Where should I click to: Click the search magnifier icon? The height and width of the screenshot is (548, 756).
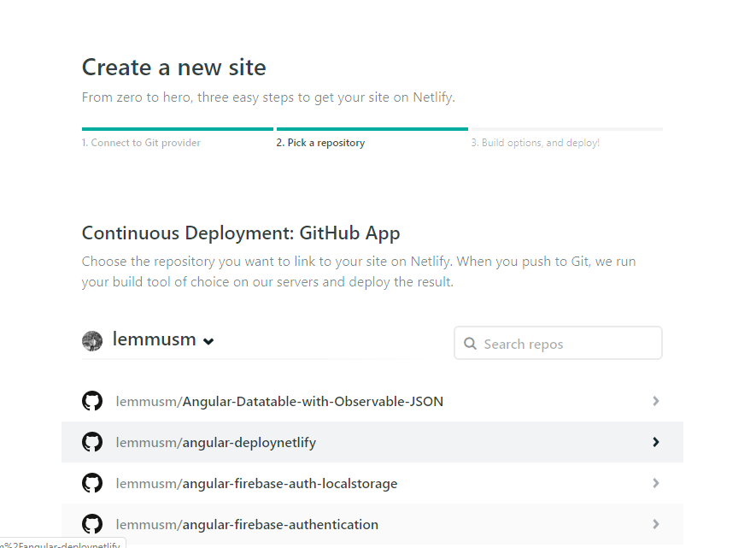tap(470, 344)
